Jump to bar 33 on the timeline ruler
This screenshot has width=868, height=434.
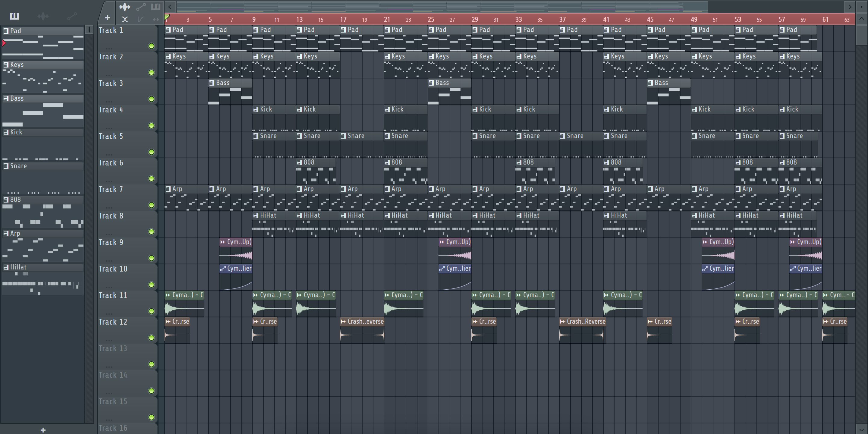519,20
